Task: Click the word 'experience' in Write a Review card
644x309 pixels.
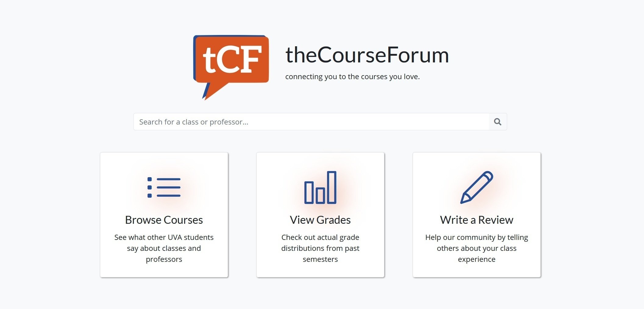Action: pos(477,259)
